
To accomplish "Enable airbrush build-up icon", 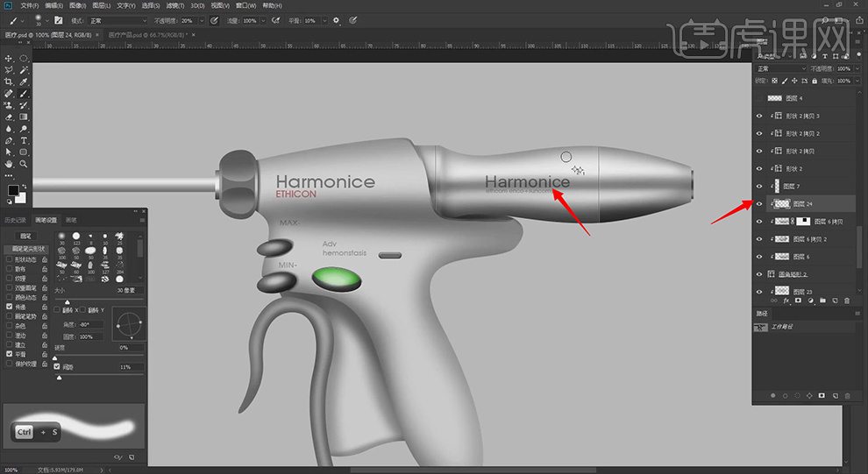I will point(275,20).
